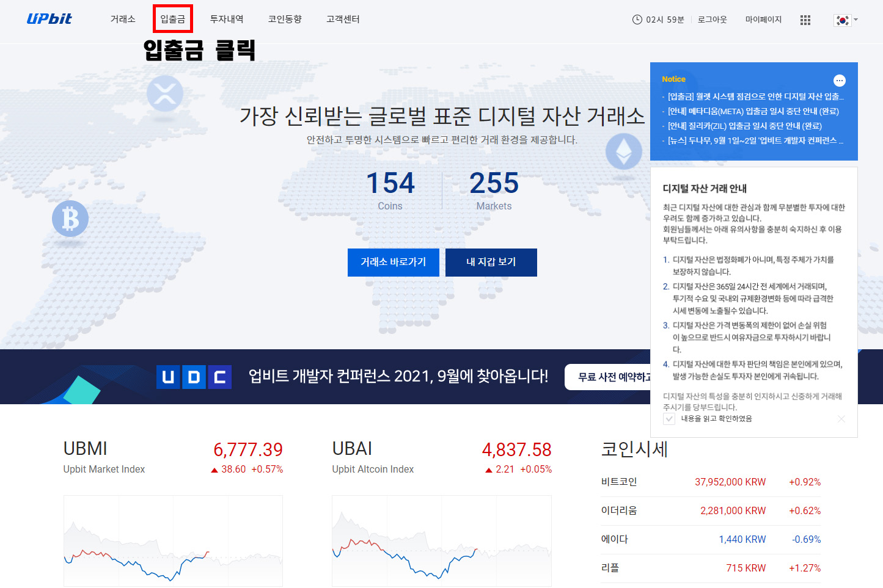Click the UBAI index title

352,449
